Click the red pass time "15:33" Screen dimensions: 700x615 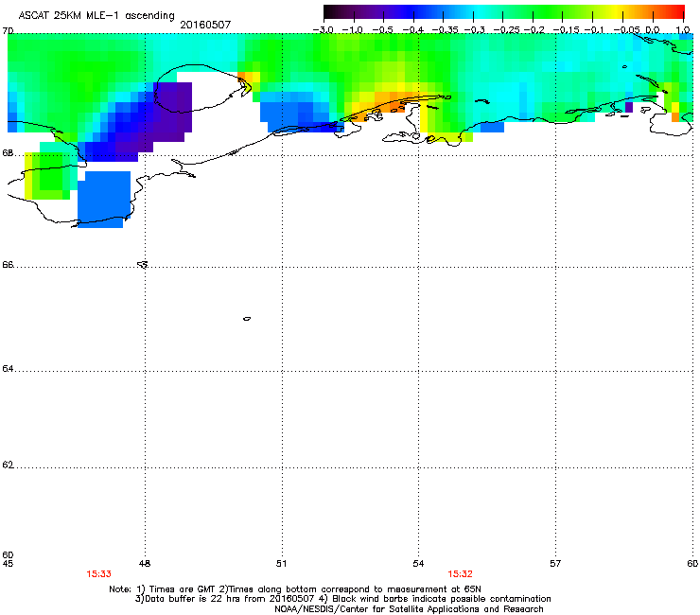98,574
